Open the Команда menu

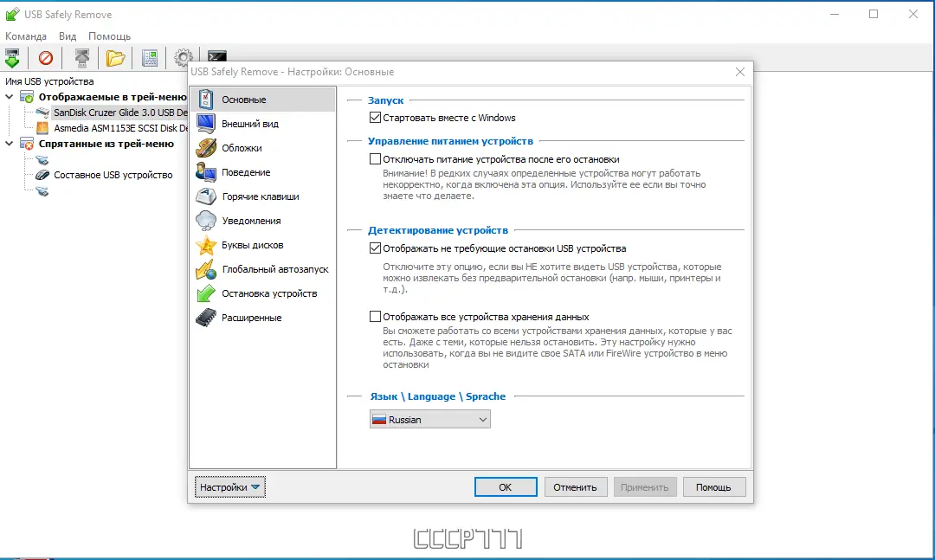pos(26,36)
